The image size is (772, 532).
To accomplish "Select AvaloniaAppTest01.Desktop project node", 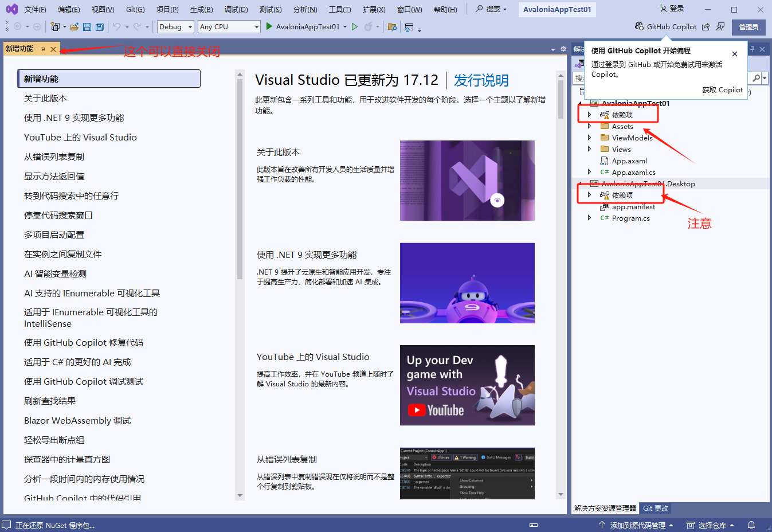I will [648, 183].
